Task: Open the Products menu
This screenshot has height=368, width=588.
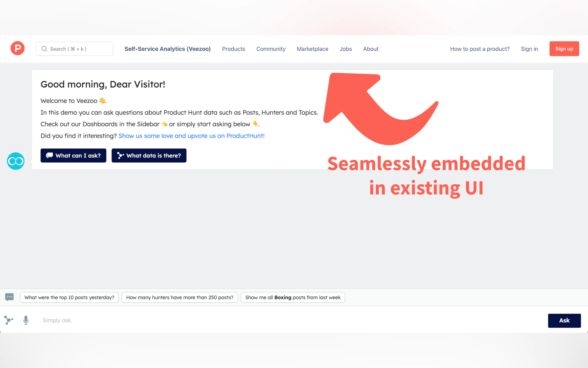Action: point(233,49)
